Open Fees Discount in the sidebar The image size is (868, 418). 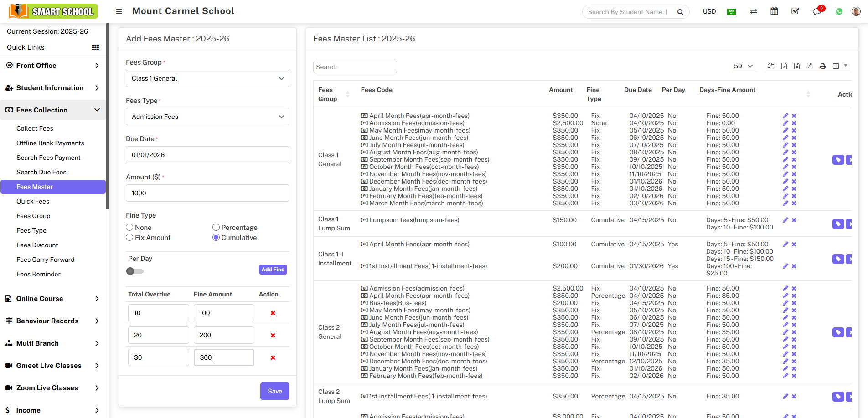[x=37, y=245]
